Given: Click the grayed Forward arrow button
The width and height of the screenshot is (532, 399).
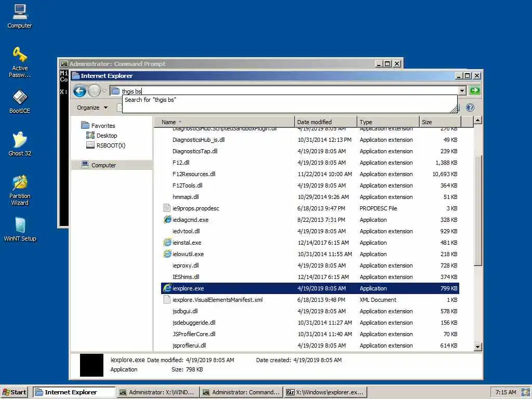Looking at the screenshot, I should tap(94, 91).
